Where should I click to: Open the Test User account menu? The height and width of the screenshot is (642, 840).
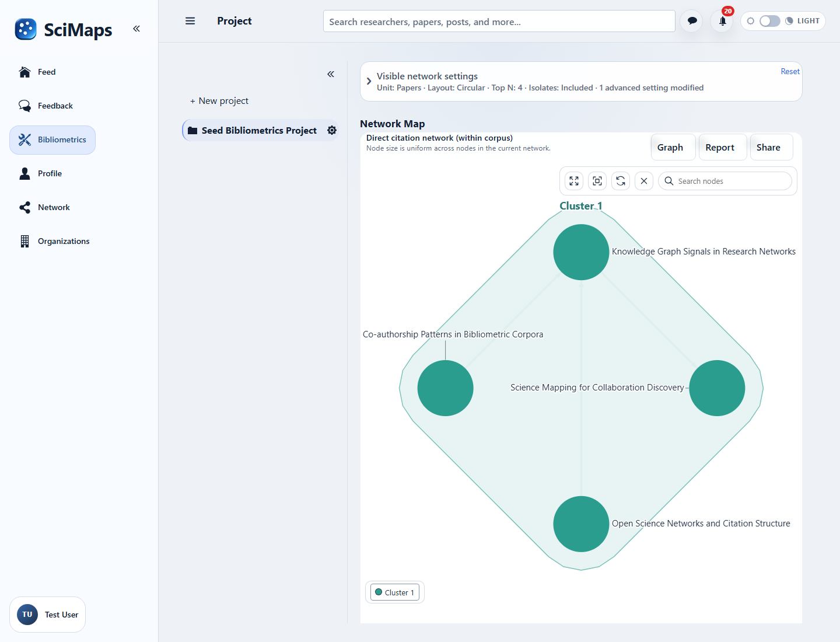pos(48,615)
